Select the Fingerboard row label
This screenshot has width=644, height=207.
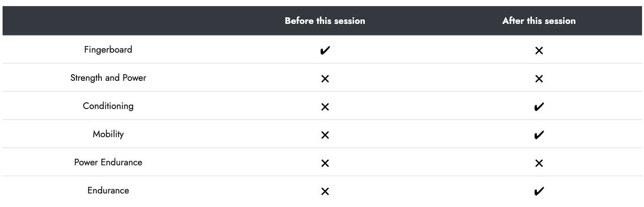[108, 49]
